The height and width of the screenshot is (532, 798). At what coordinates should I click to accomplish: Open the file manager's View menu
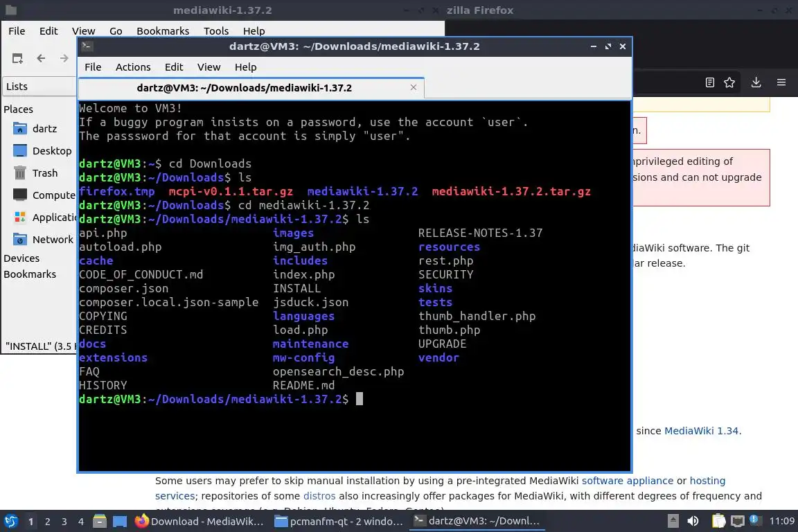click(x=83, y=31)
